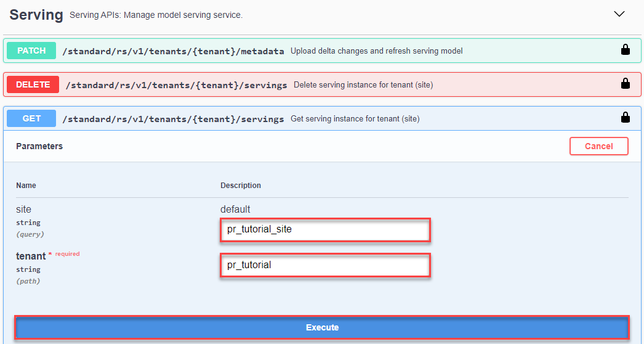
Task: Focus the tenant field containing pr_tutorial
Action: (x=325, y=265)
